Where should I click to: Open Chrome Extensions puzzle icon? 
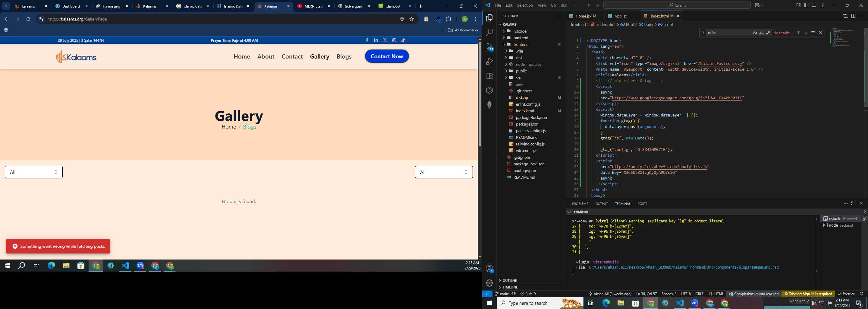coord(449,19)
